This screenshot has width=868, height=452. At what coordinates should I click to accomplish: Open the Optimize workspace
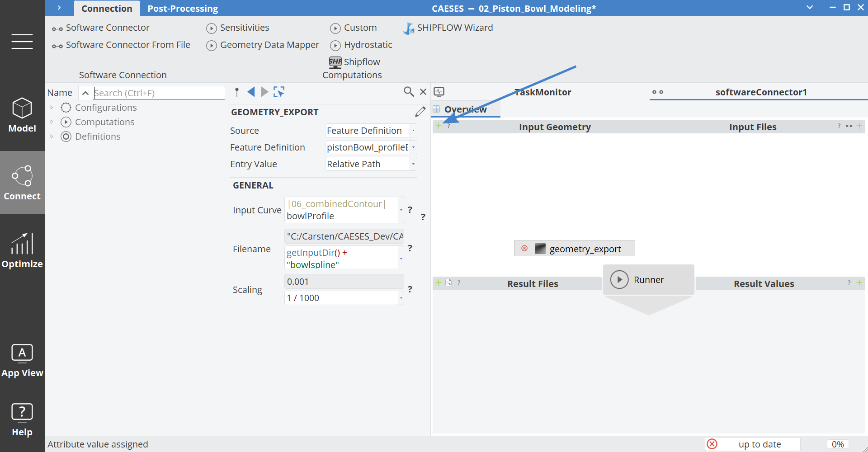(x=22, y=251)
